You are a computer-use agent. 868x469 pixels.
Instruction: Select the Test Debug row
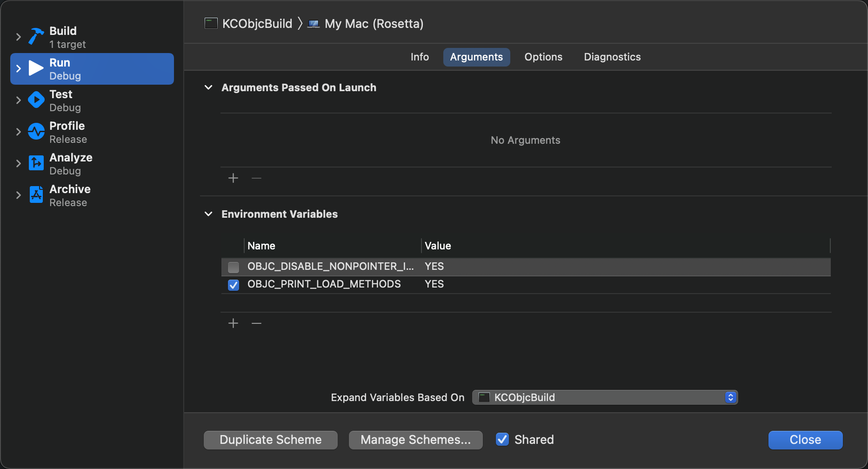point(92,100)
